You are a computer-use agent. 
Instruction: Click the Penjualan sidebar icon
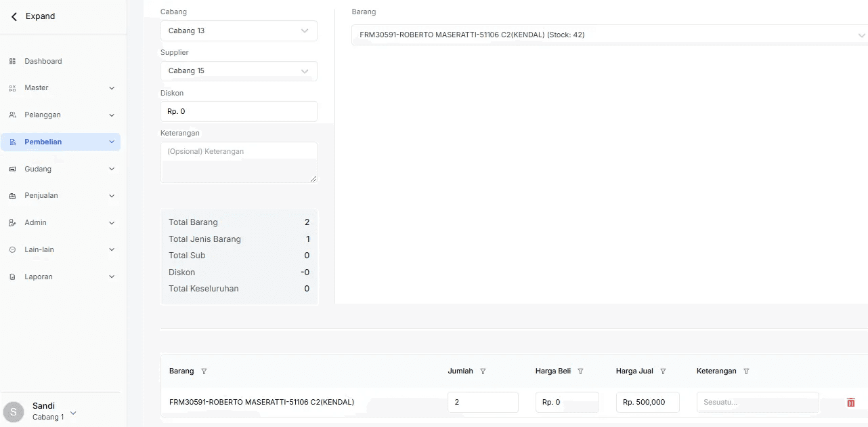12,196
